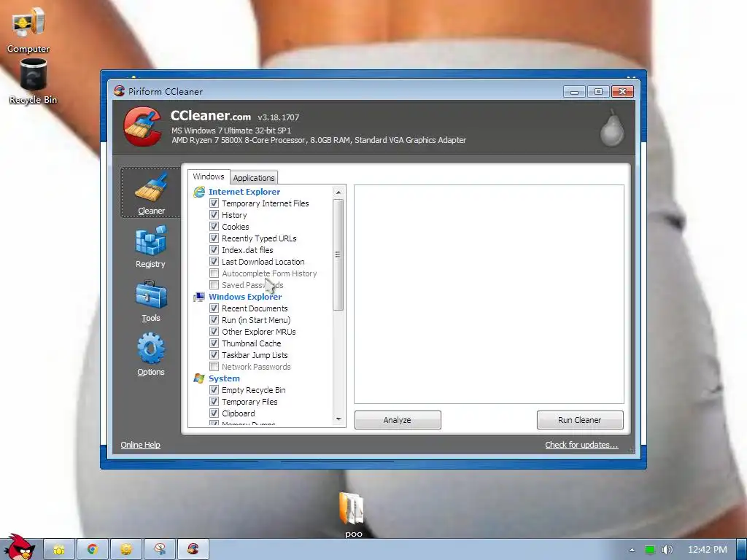Toggle Empty Recycle Bin checkbox
This screenshot has width=747, height=560.
pos(214,390)
